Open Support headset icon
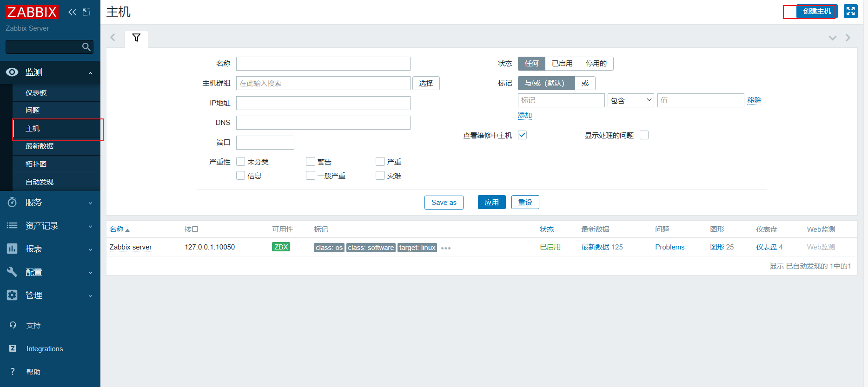 13,325
